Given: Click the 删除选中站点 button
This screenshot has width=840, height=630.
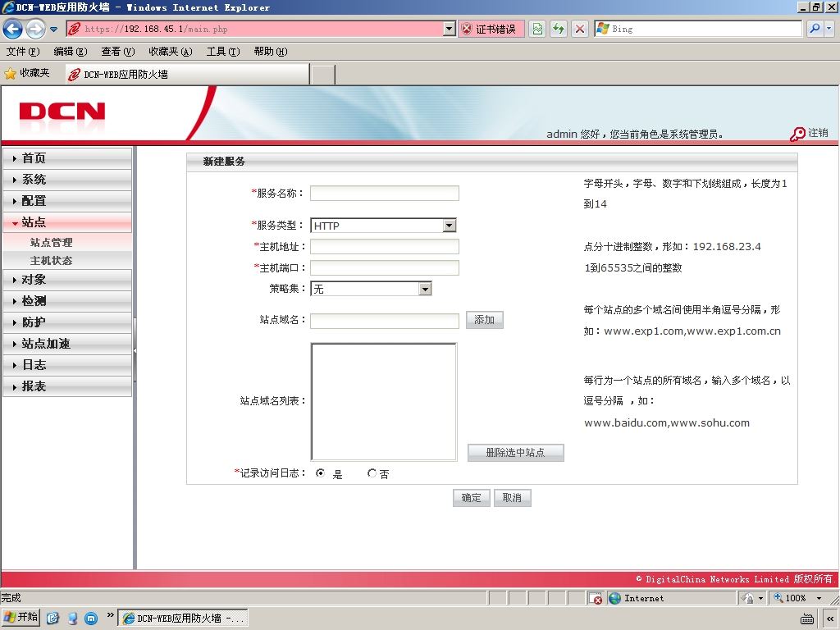Looking at the screenshot, I should pyautogui.click(x=515, y=453).
